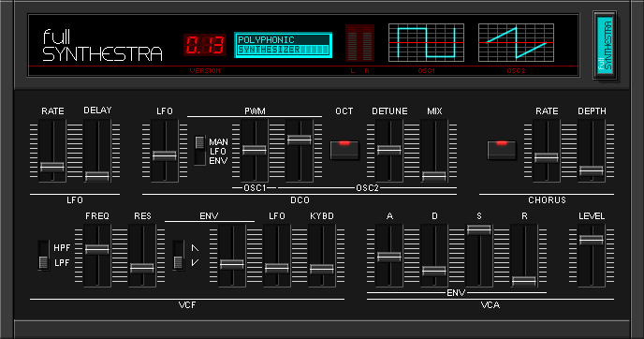Click the envelope Release (R) slider handle
This screenshot has width=644, height=339.
(x=524, y=281)
